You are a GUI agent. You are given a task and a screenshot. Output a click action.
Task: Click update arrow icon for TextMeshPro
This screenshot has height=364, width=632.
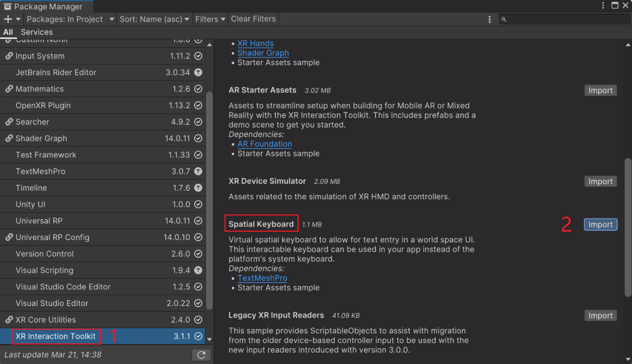[198, 171]
